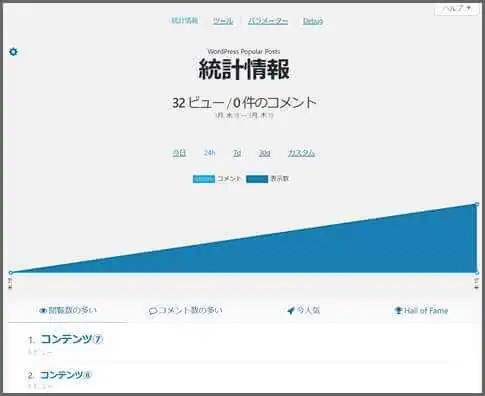The image size is (485, 396).
Task: Click the trophy icon beside Hall of Fame
Action: [398, 311]
